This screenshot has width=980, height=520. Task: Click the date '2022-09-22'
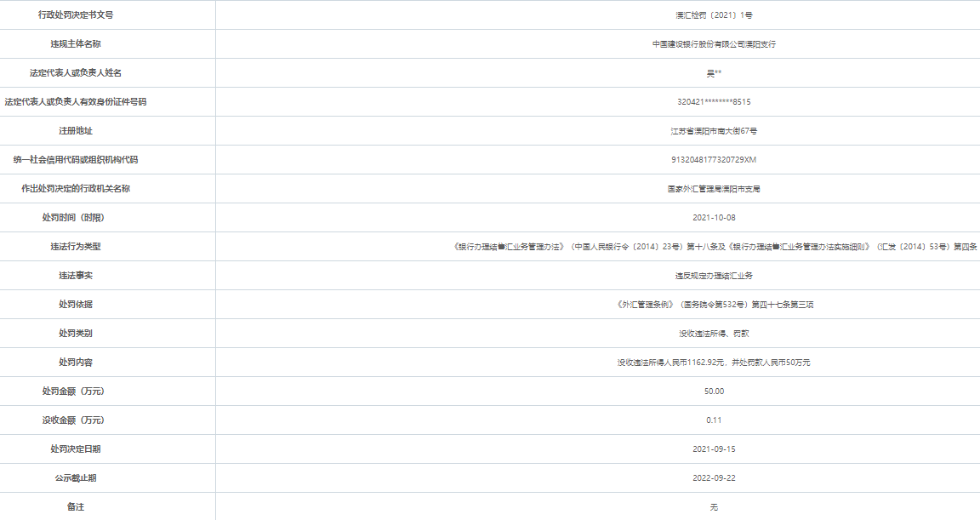tap(714, 478)
